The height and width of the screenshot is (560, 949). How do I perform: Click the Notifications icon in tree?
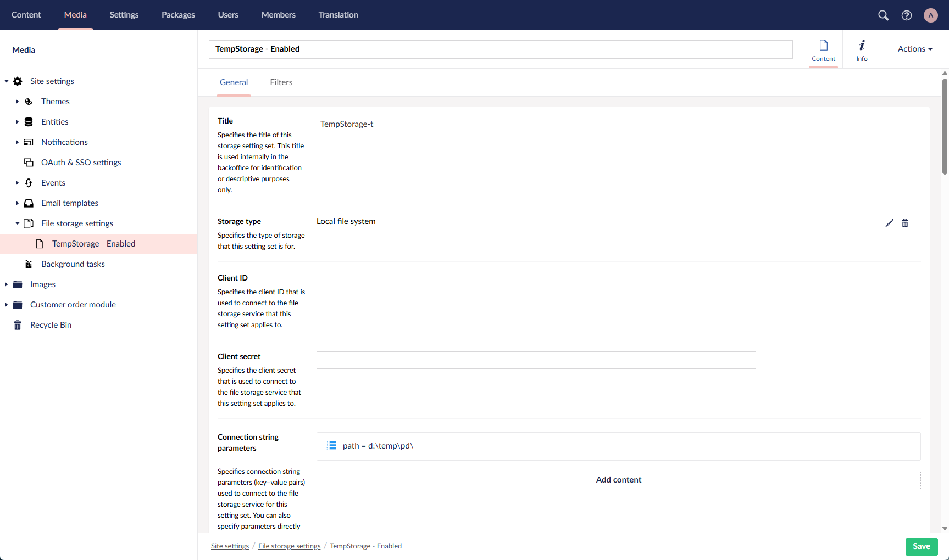coord(29,142)
